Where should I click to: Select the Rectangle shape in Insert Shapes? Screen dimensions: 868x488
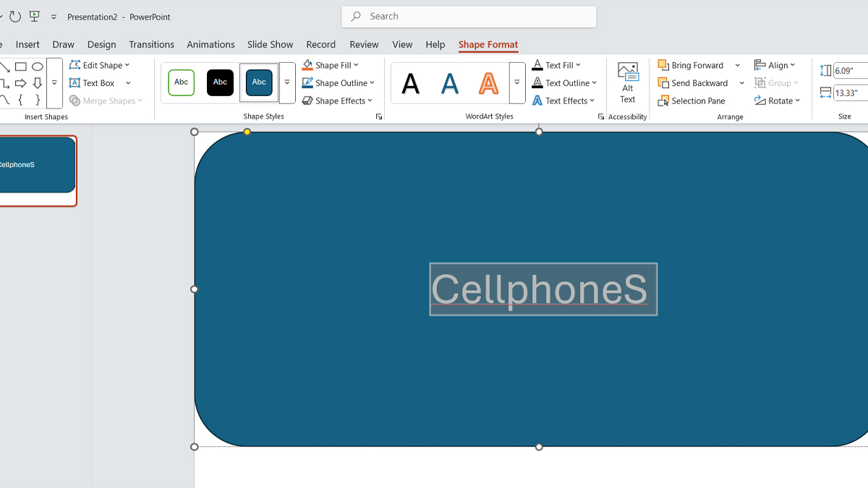(21, 67)
